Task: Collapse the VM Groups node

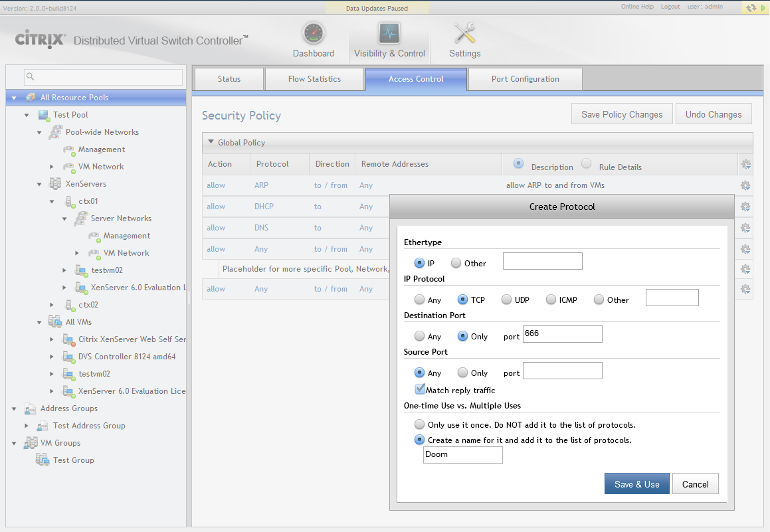Action: 14,443
